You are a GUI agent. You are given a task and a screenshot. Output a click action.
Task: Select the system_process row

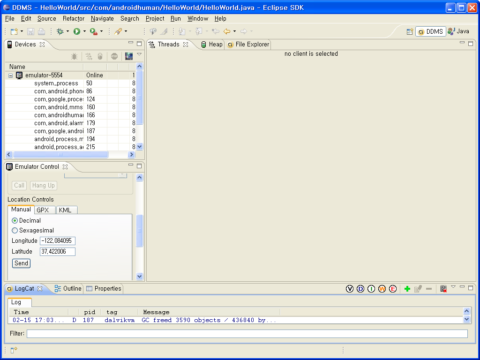click(70, 83)
